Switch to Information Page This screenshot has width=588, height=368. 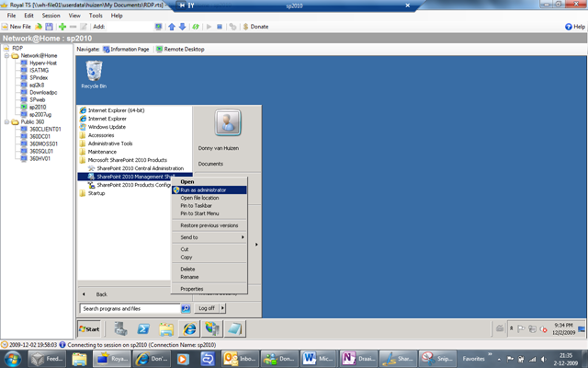[126, 49]
